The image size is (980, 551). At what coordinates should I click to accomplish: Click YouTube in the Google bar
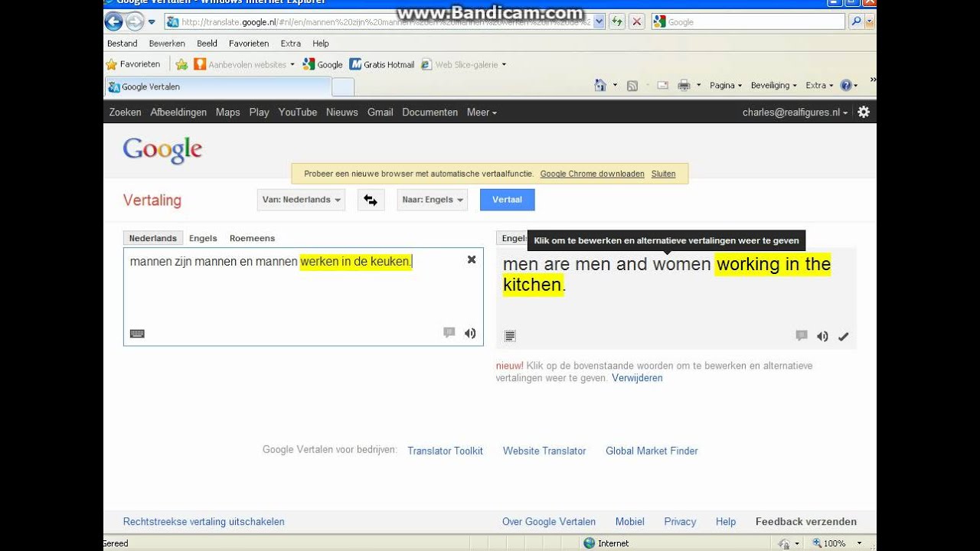click(x=298, y=112)
